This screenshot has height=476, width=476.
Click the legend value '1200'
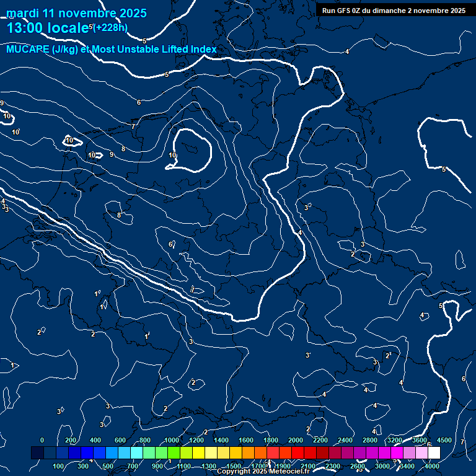[x=196, y=440]
